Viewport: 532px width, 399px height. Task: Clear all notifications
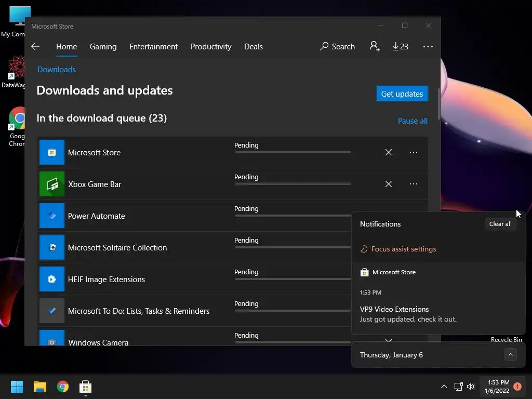coord(500,224)
